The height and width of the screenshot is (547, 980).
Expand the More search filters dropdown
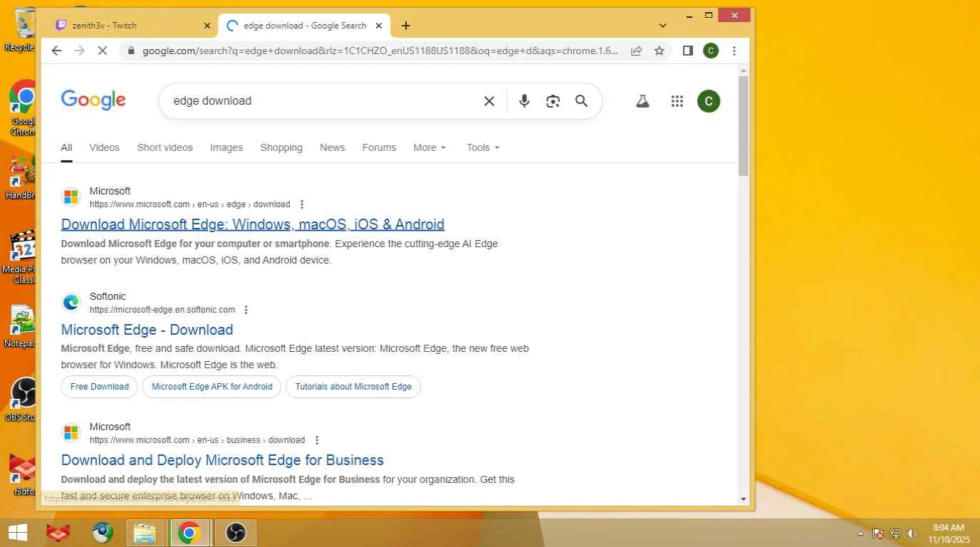click(429, 147)
